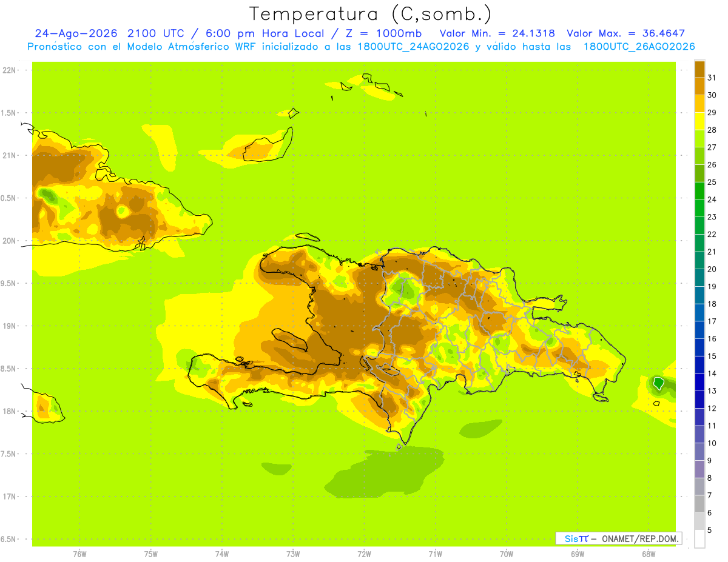The height and width of the screenshot is (562, 728).
Task: Click the '71W' longitude axis label
Action: (435, 554)
